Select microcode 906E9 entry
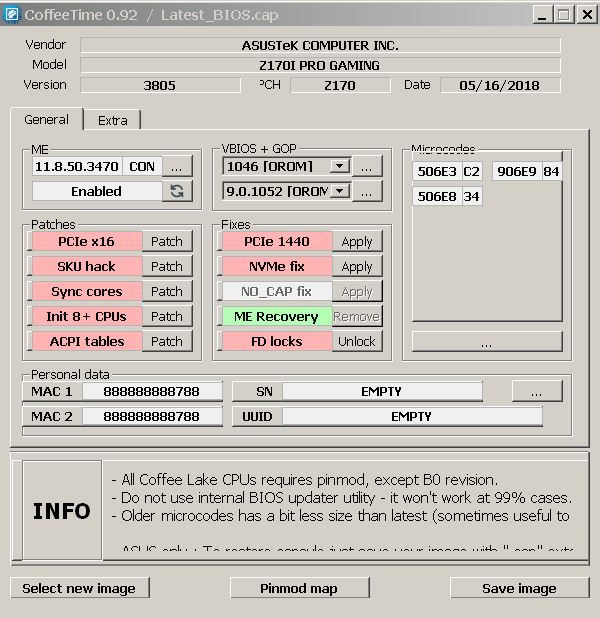This screenshot has width=600, height=618. click(527, 171)
